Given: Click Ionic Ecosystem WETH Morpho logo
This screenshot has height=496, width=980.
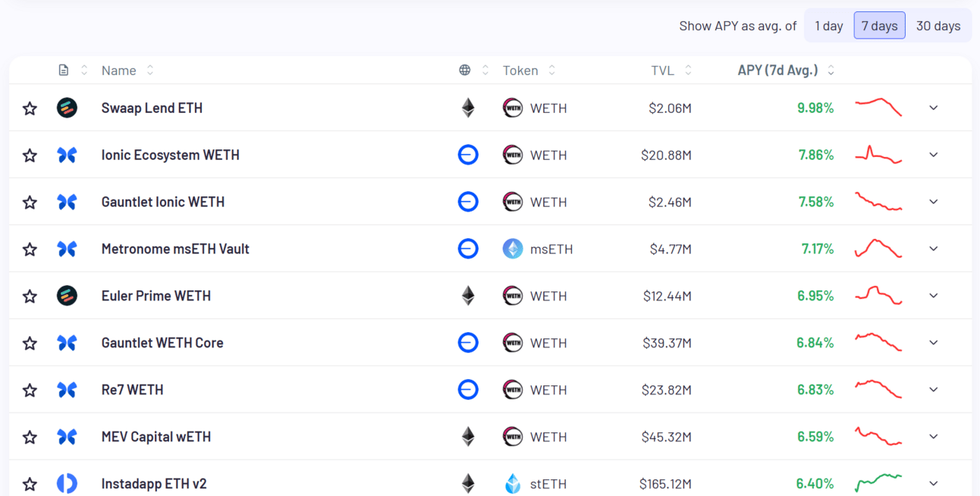Looking at the screenshot, I should click(x=67, y=155).
